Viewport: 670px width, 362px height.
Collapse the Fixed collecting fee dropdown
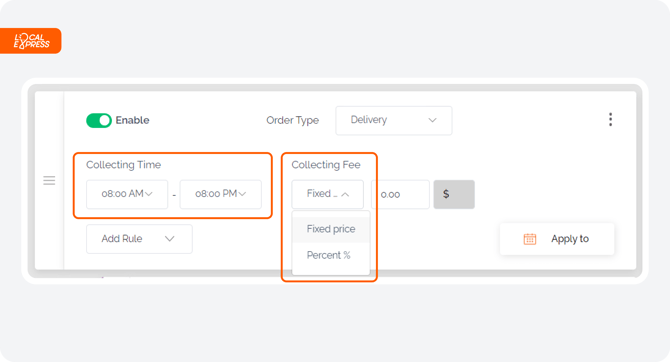pyautogui.click(x=327, y=194)
